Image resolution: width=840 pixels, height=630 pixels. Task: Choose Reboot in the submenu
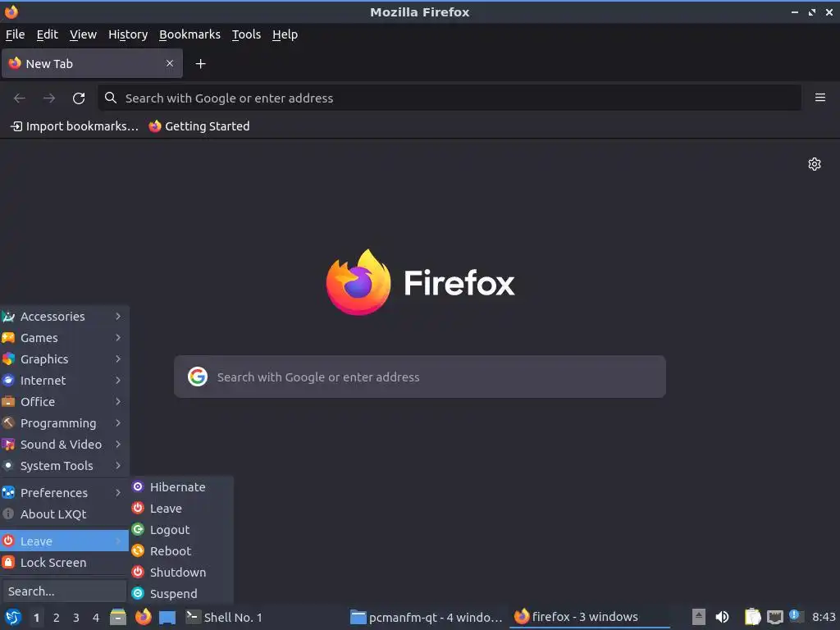[181, 550]
